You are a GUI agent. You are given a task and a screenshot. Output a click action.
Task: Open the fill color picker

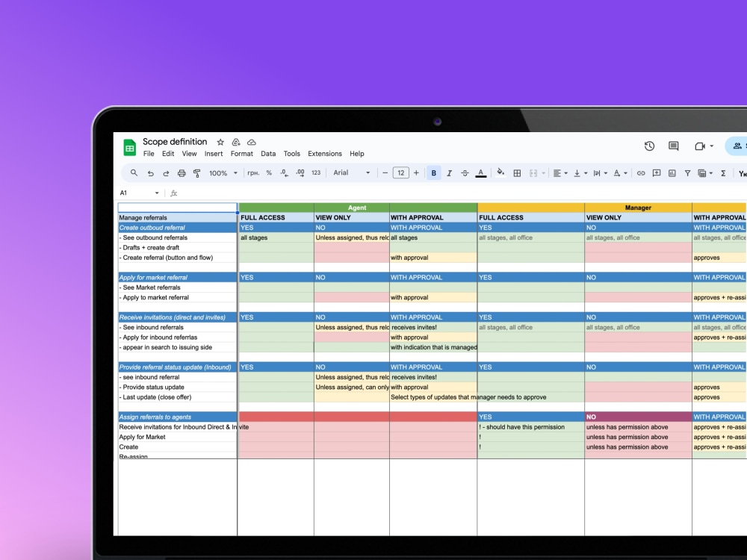pyautogui.click(x=500, y=173)
